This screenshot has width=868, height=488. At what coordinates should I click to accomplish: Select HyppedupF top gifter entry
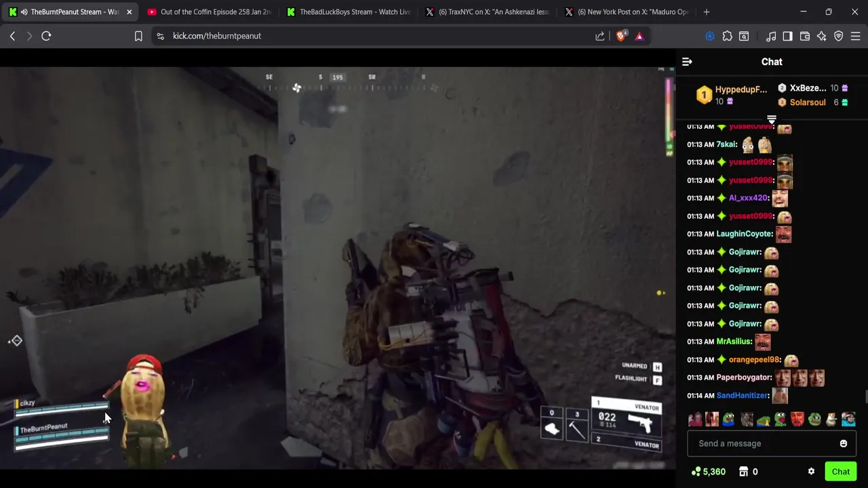pyautogui.click(x=732, y=95)
